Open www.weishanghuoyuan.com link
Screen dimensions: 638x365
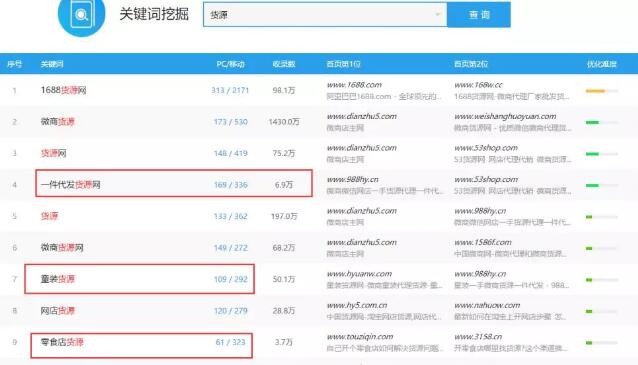[505, 116]
